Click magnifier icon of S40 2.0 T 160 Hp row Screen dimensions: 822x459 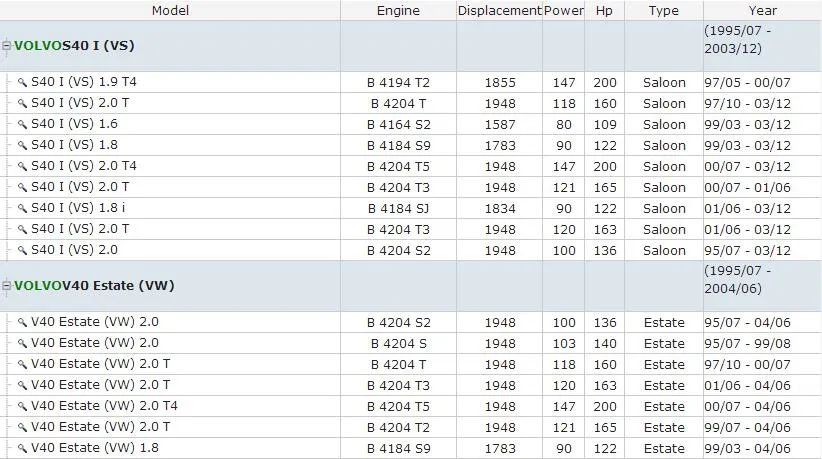click(22, 103)
